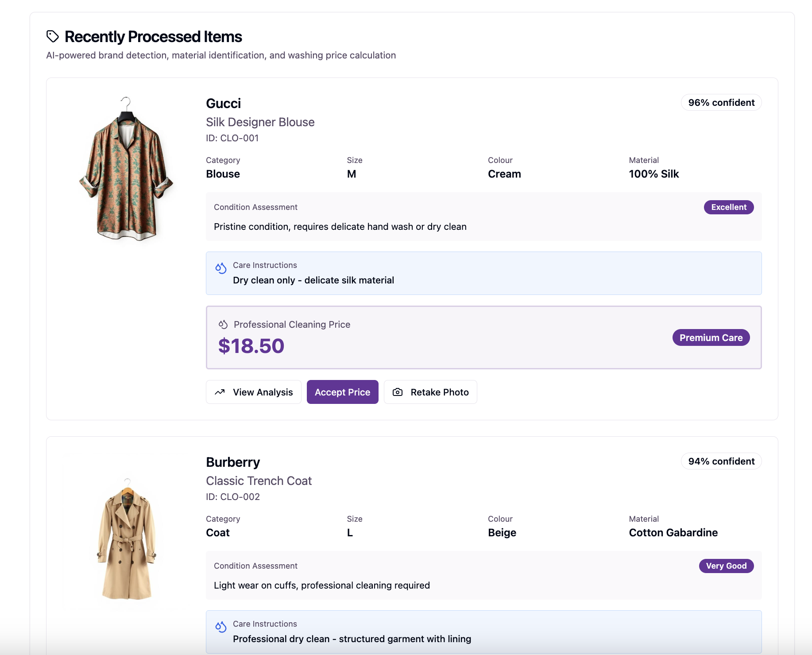Select the ID: CLO-001 text
812x655 pixels.
pos(232,138)
